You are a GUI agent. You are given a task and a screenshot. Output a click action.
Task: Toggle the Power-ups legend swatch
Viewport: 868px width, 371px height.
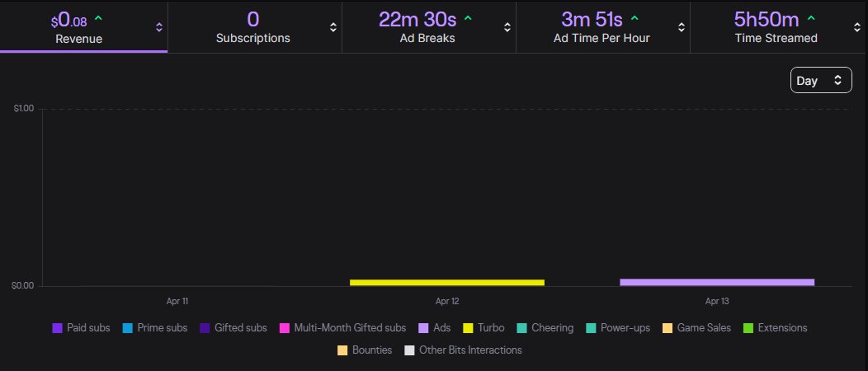pyautogui.click(x=591, y=328)
